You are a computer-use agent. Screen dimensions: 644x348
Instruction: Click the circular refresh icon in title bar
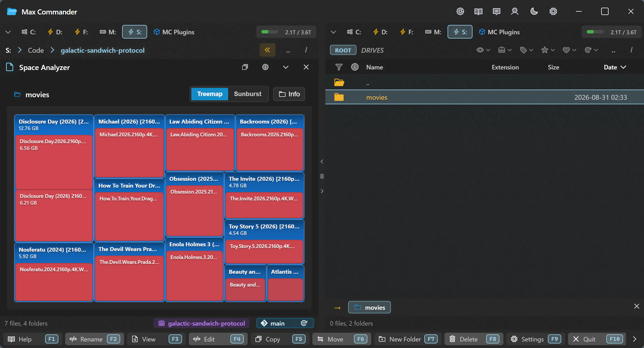pos(460,12)
